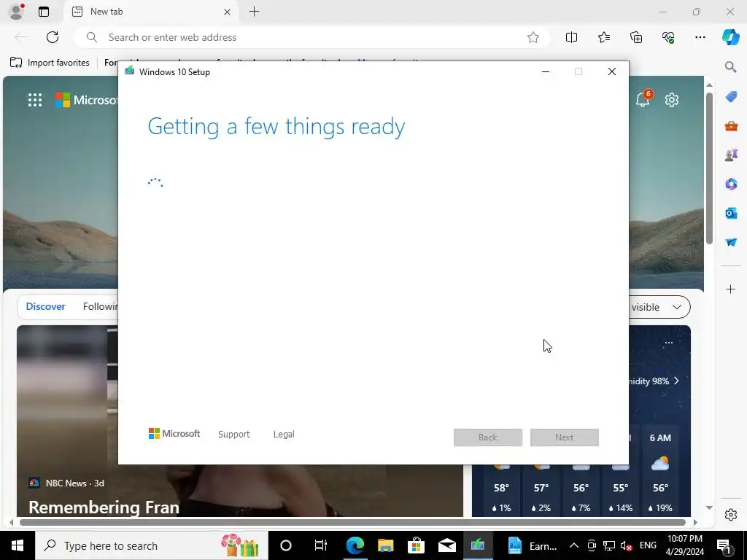Open the weather card more options dots

(x=668, y=343)
